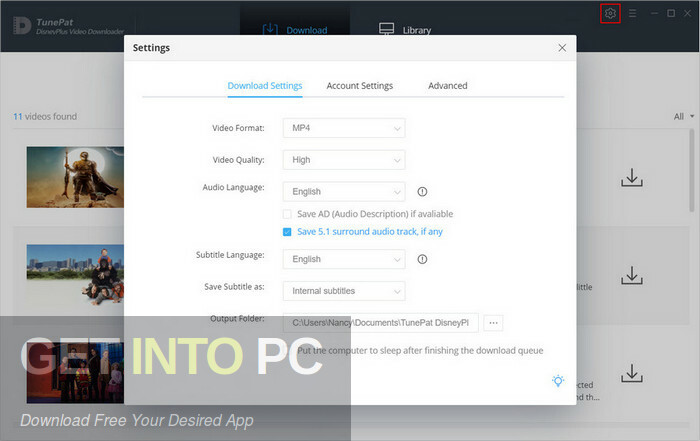Open the All filter dropdown in main window

[683, 116]
